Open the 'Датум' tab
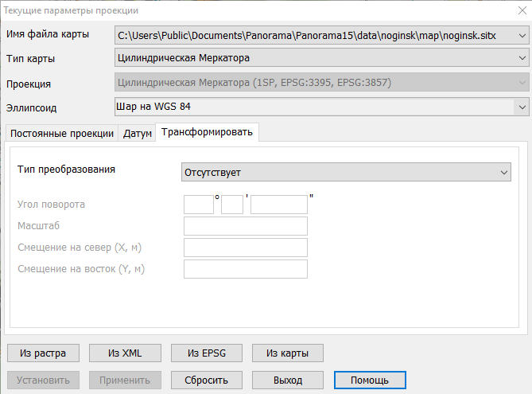 click(137, 133)
